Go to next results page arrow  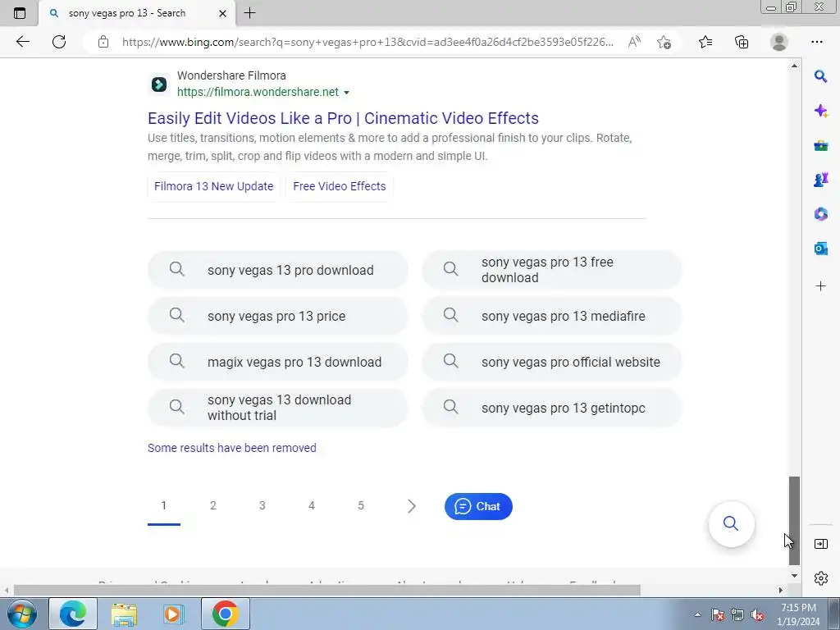pyautogui.click(x=412, y=506)
